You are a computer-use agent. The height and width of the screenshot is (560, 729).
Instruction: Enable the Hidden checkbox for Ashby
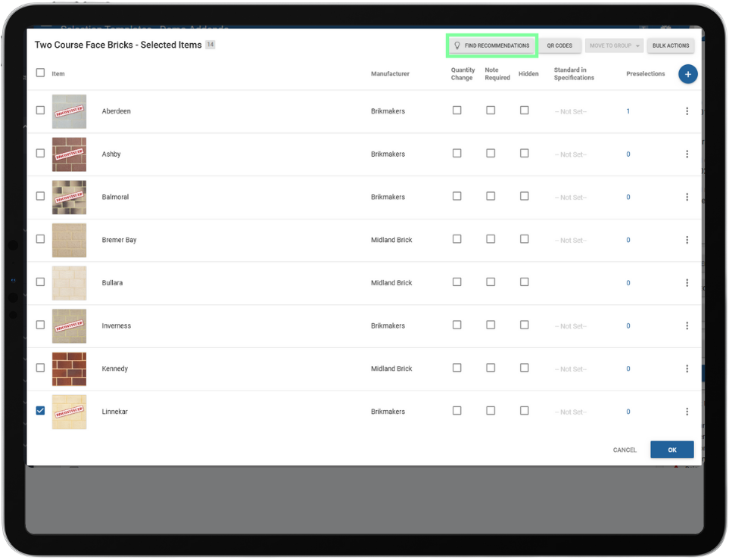point(524,153)
